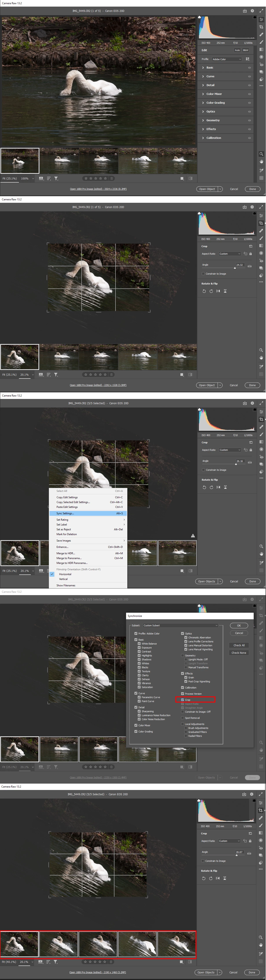
Task: In 24.32 angle window, click the reset crop icon
Action: pos(250,246)
